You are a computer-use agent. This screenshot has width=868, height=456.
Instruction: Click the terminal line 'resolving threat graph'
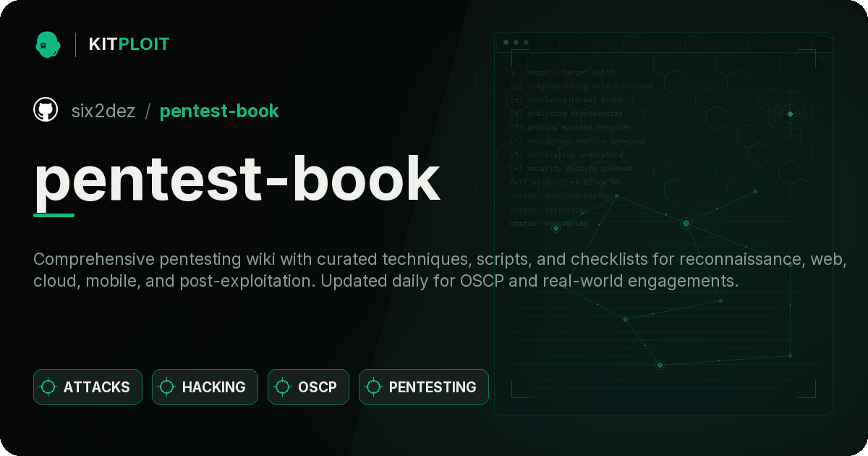[566, 100]
